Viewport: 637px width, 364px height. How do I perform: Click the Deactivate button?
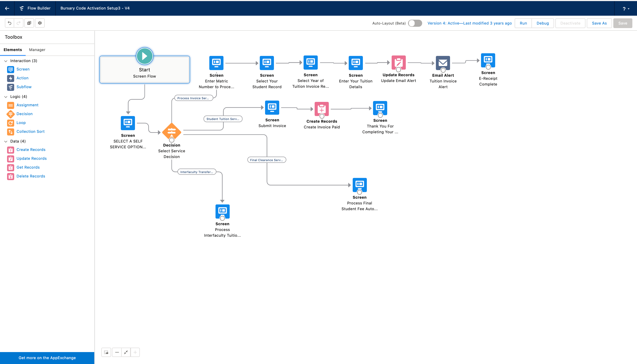click(570, 23)
